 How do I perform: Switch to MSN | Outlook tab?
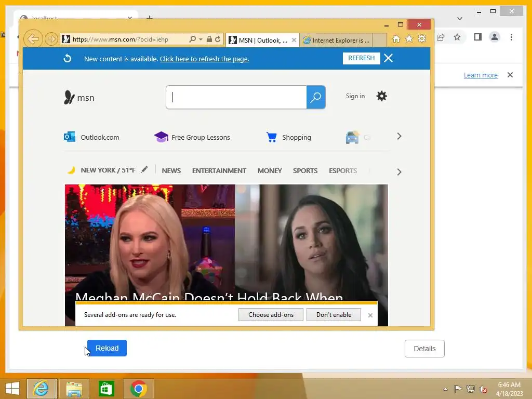coord(258,41)
